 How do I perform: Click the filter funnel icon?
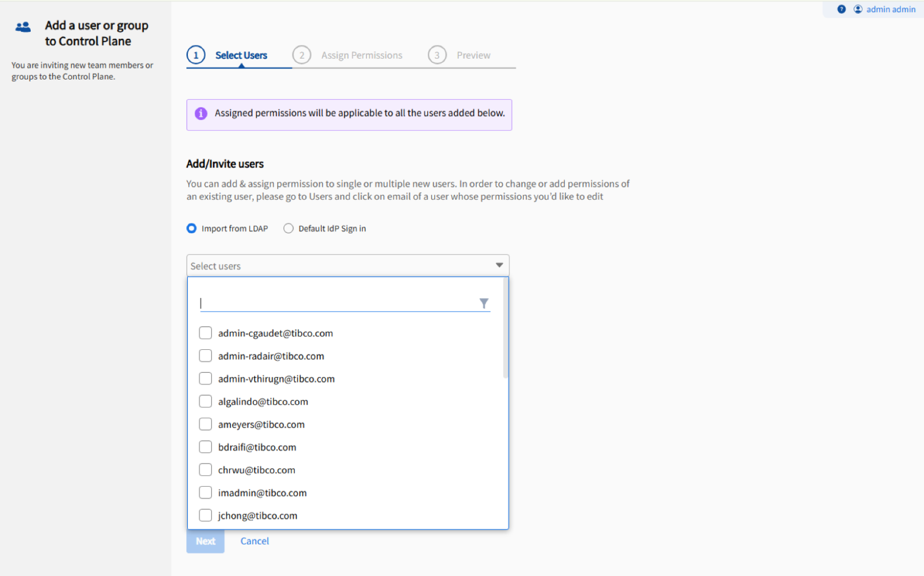click(x=484, y=303)
